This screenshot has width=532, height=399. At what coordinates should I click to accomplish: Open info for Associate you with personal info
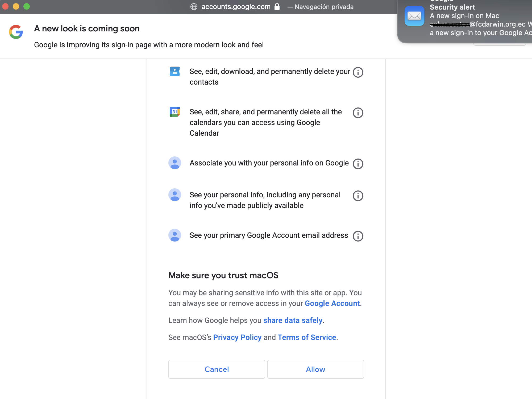click(x=358, y=164)
